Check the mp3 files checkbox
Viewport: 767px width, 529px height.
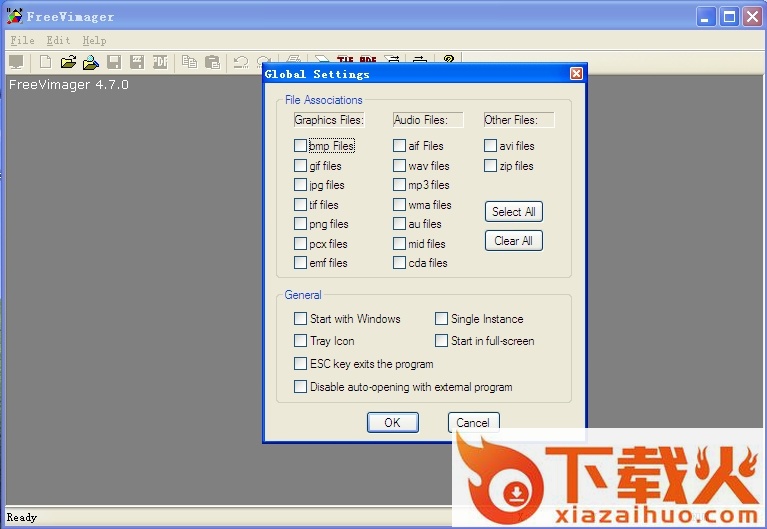coord(400,185)
